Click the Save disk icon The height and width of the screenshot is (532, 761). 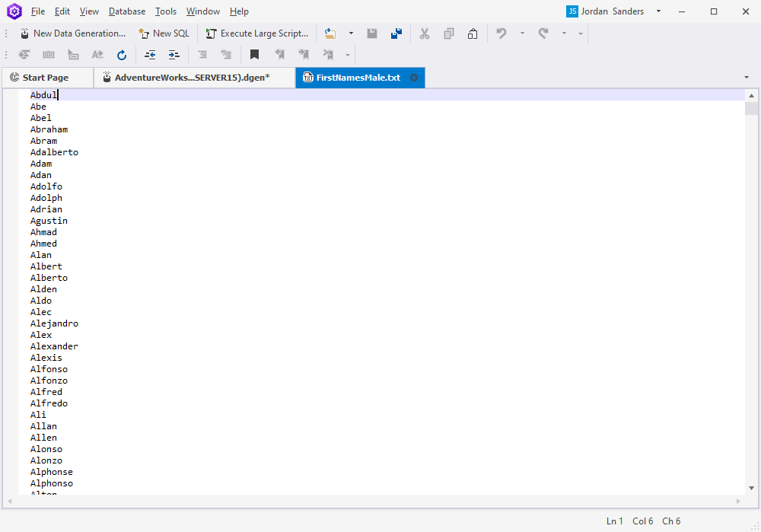(x=372, y=33)
